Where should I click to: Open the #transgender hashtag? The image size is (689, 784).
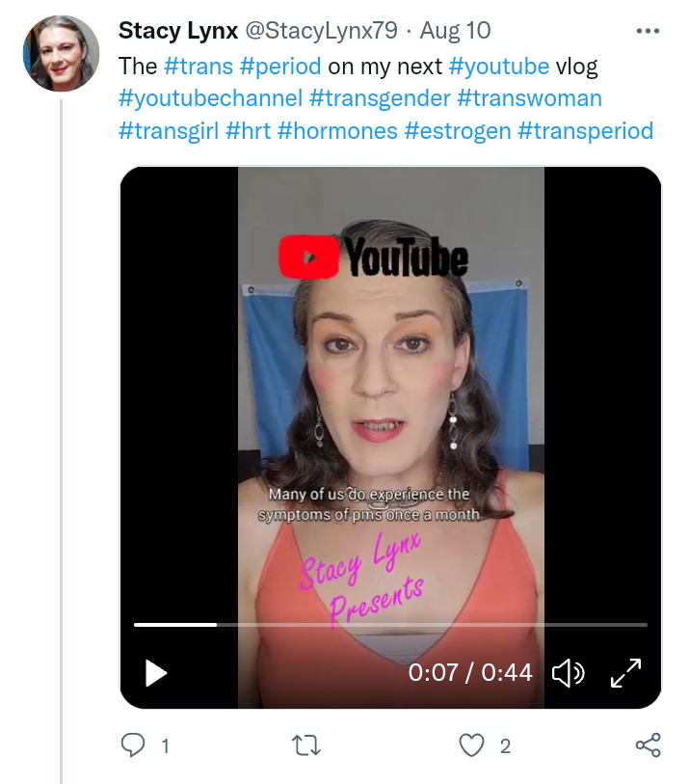(x=380, y=98)
